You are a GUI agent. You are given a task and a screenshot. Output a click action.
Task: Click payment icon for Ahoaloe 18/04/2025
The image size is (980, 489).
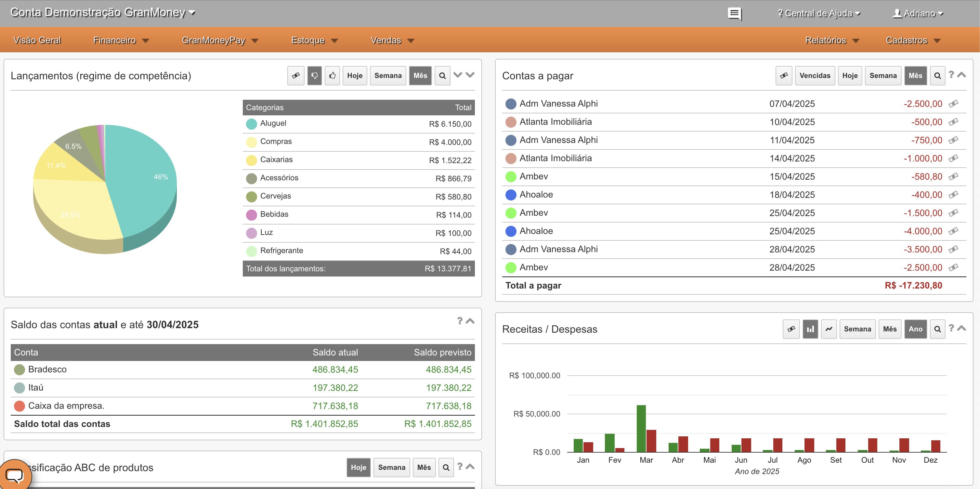point(953,195)
